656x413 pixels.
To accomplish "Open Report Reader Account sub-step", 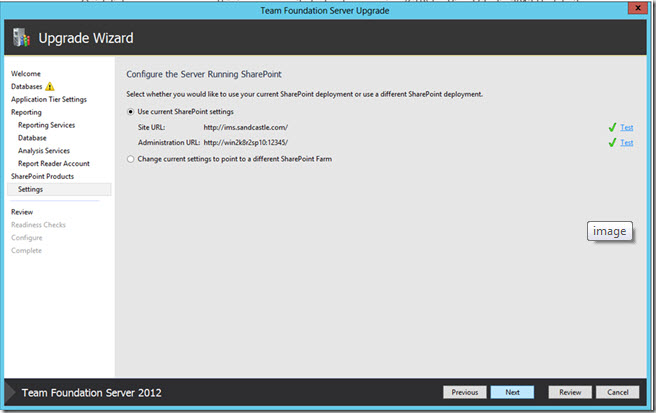I will [54, 164].
